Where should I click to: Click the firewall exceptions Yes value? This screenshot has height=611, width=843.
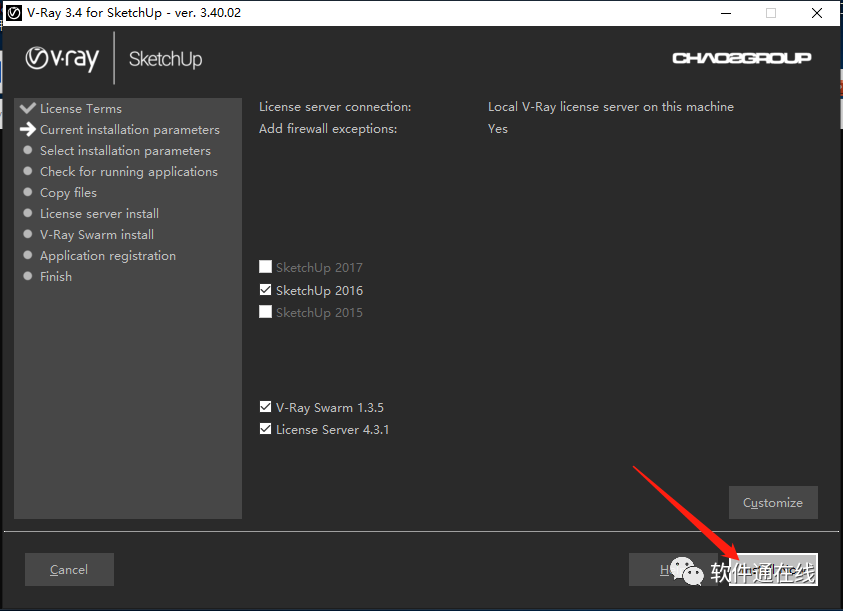pos(498,129)
